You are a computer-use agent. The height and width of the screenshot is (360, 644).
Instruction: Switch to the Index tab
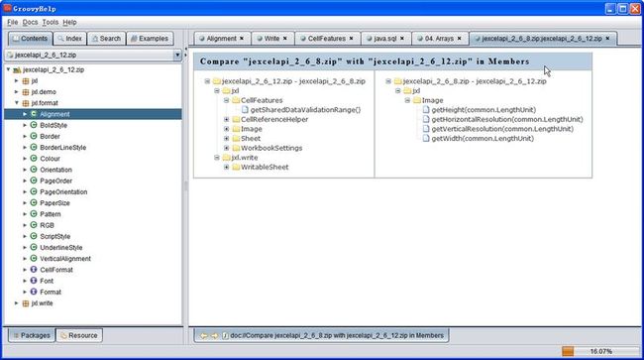pyautogui.click(x=69, y=39)
